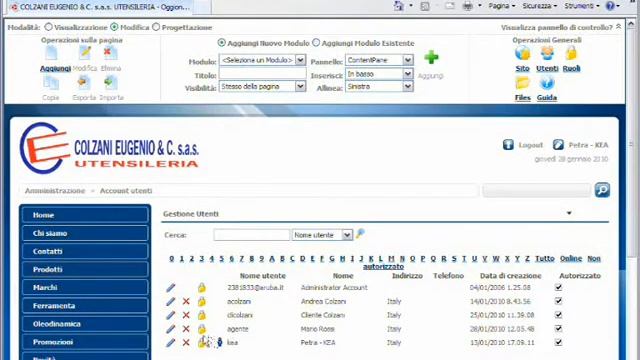
Task: Click the Aggiungi page icon
Action: coord(52,53)
